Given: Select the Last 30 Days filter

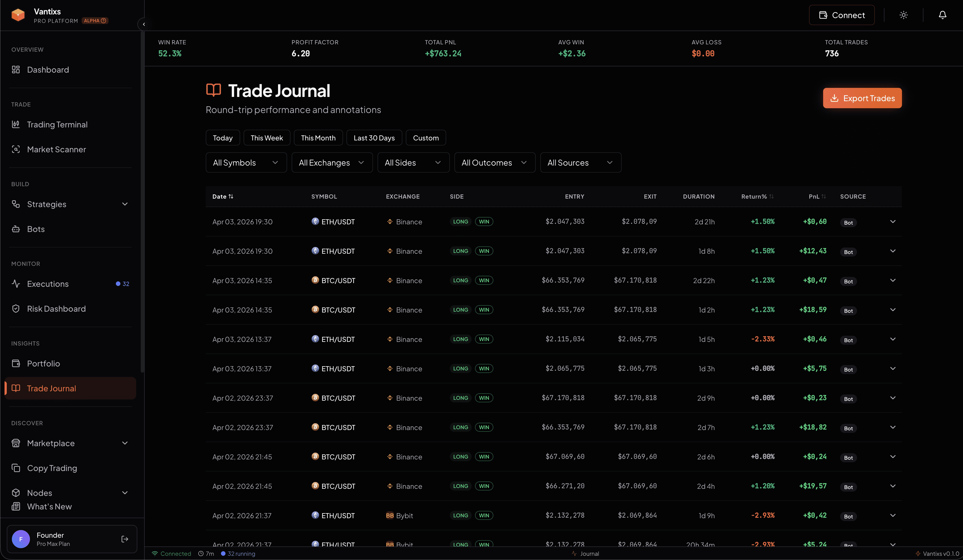Looking at the screenshot, I should [374, 138].
